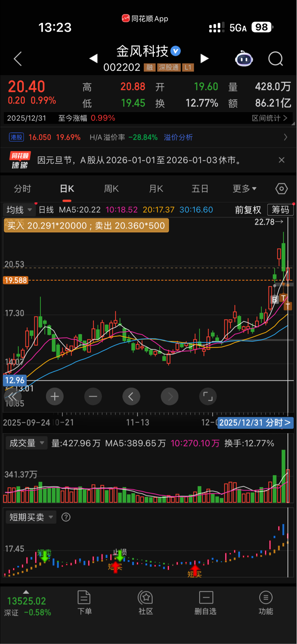Tap the 22.78 high price annotation
Viewport: 297px width, 644px height.
click(x=269, y=222)
